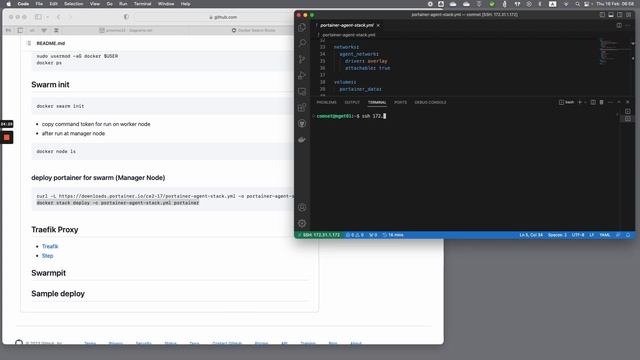The image size is (640, 360).
Task: Open the Extensions view
Action: [302, 107]
